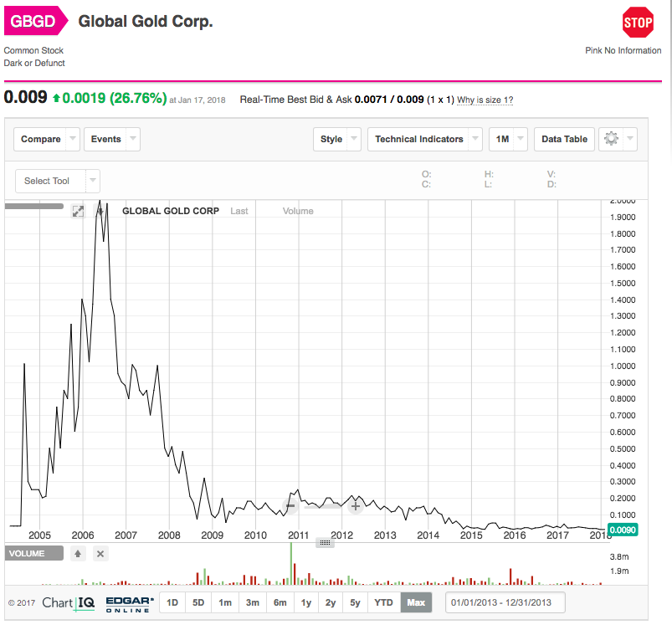Screen dimensions: 672x630
Task: Open the Style menu
Action: [x=336, y=139]
